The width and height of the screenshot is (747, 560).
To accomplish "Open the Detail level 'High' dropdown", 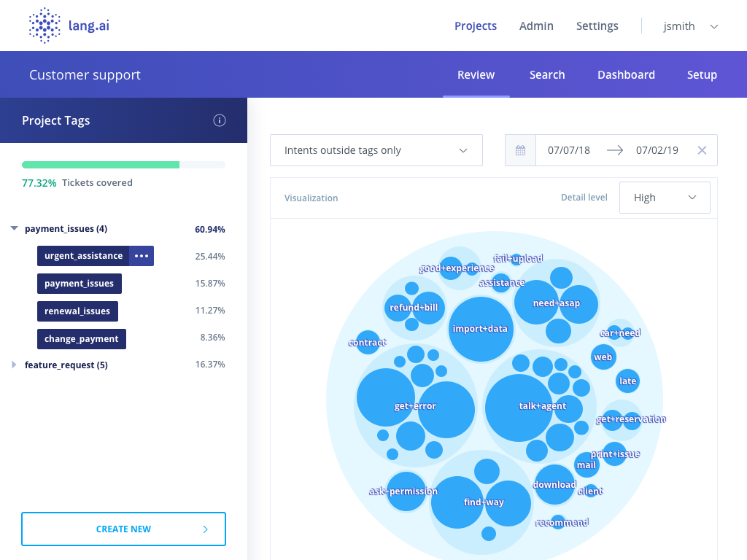I will (x=664, y=197).
